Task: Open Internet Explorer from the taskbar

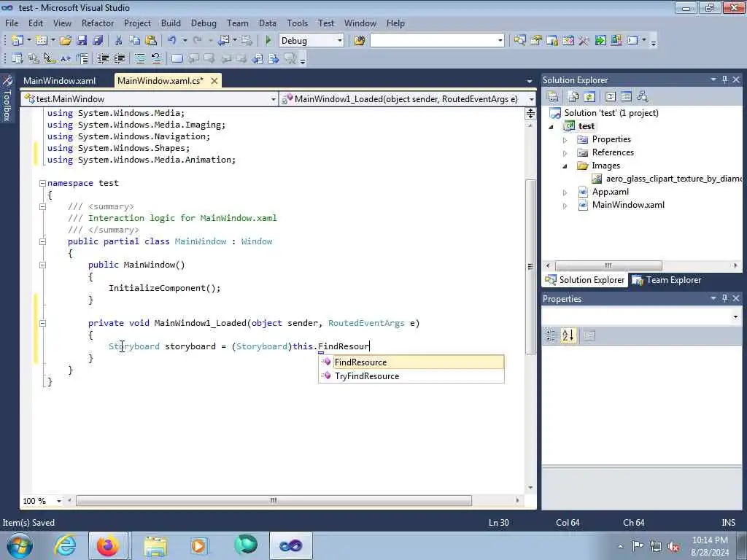Action: tap(65, 545)
